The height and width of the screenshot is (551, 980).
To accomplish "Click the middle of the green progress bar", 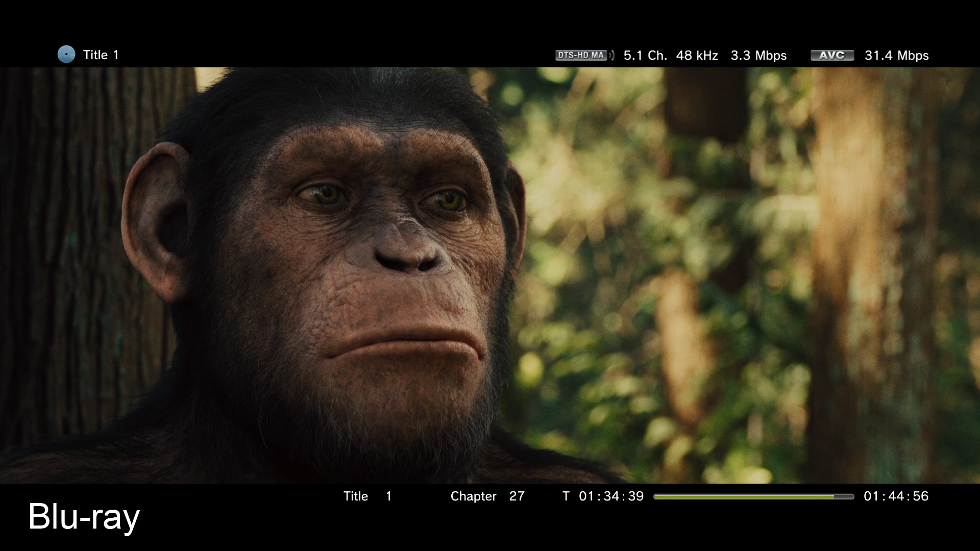I will coord(744,496).
